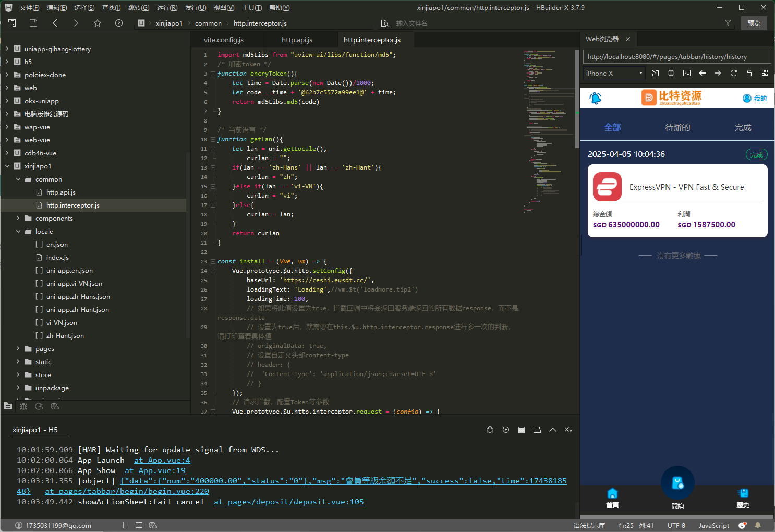The image size is (775, 532).
Task: Toggle the browser lock icon
Action: [x=749, y=73]
